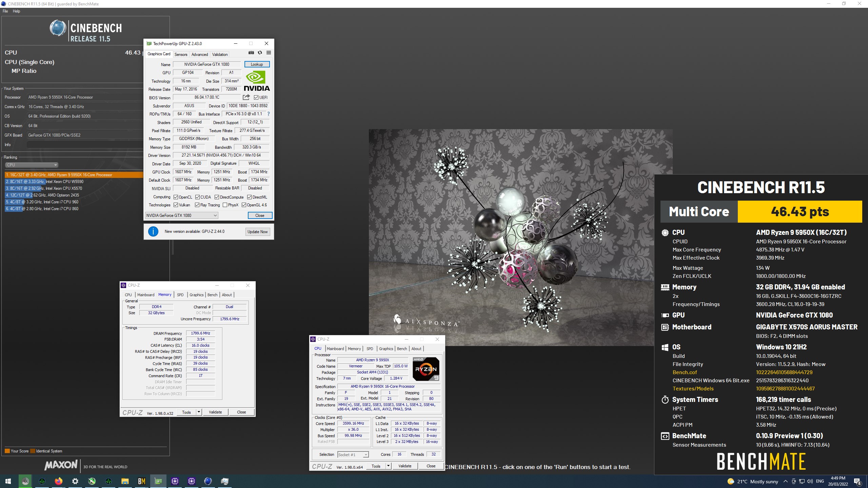Open the Ranking CPU dropdown in Cinebench
Image resolution: width=868 pixels, height=488 pixels.
click(x=32, y=165)
